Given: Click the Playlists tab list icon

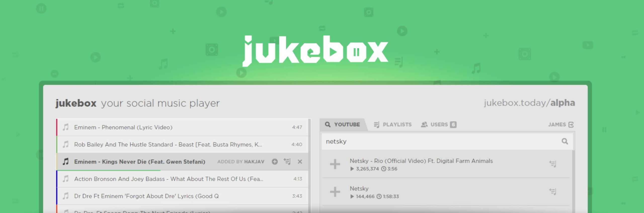Looking at the screenshot, I should click(x=377, y=125).
